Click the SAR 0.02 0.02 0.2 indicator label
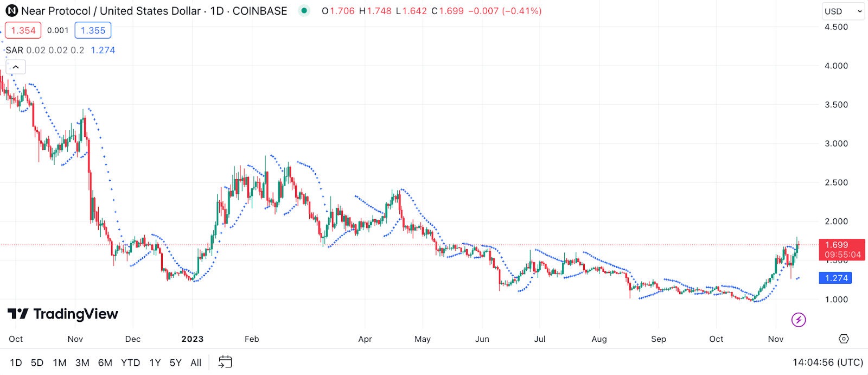868x375 pixels. (45, 50)
